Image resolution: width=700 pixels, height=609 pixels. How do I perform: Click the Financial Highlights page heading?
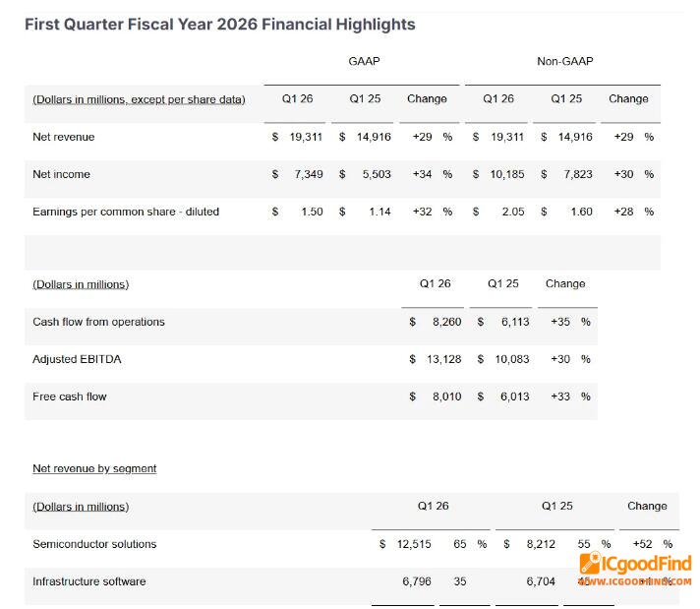click(x=220, y=24)
